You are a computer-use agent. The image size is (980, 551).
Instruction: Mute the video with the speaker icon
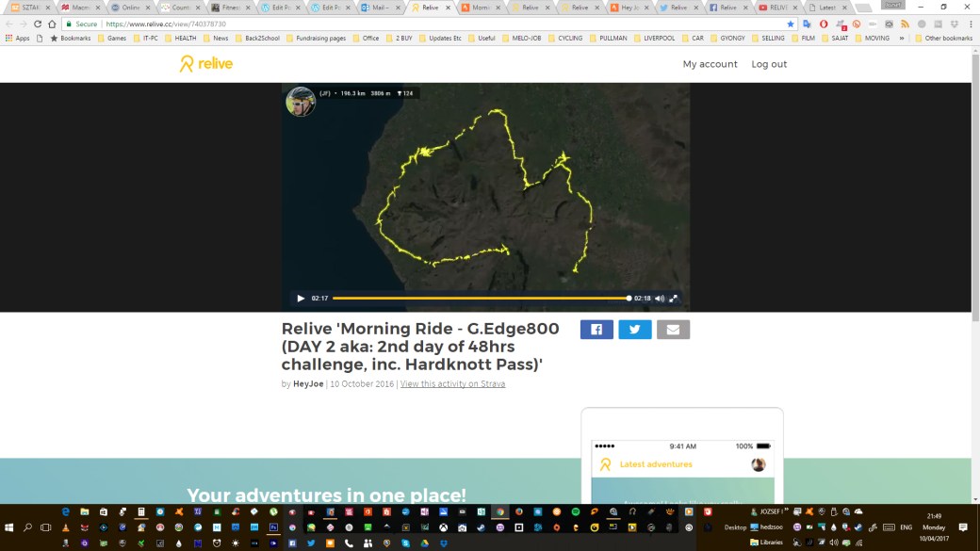point(660,299)
